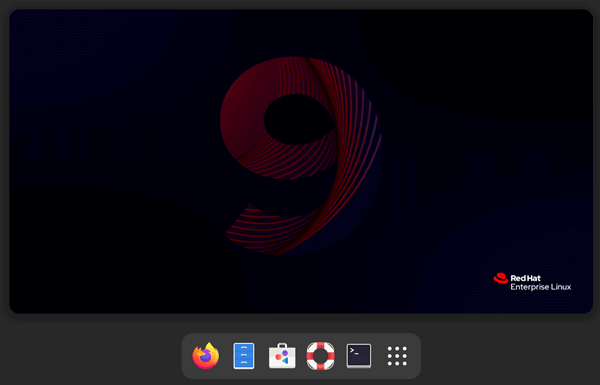This screenshot has height=385, width=600.
Task: Click the red number 9 wallpaper graphic
Action: click(x=301, y=156)
